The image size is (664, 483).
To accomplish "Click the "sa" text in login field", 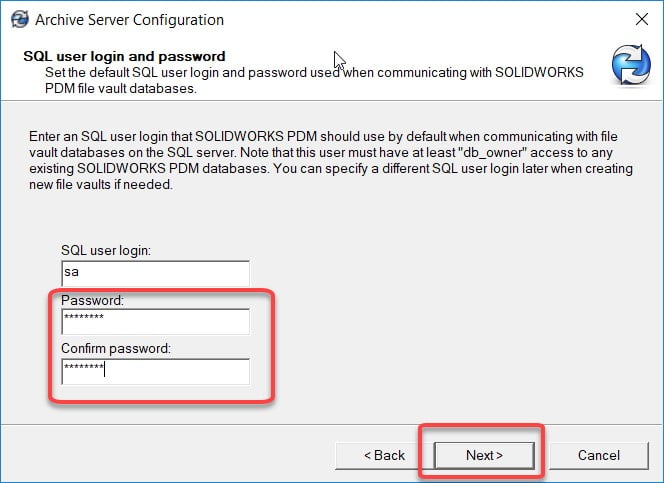I will tap(71, 272).
